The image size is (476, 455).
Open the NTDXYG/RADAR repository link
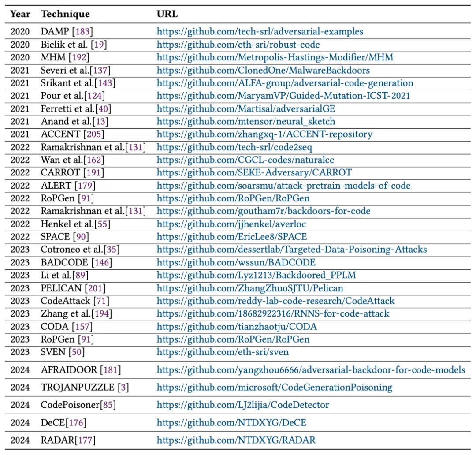(236, 440)
